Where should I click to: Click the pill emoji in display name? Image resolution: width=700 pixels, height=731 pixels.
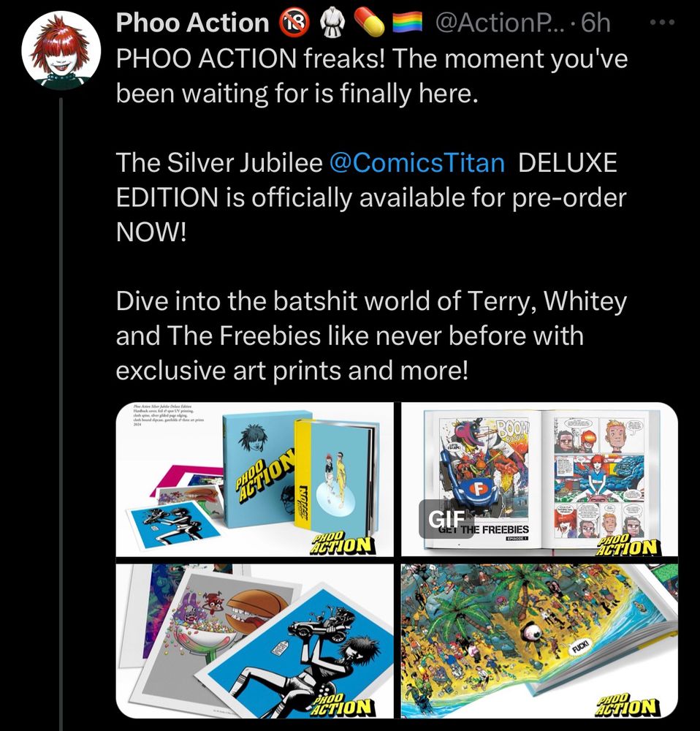[x=370, y=23]
